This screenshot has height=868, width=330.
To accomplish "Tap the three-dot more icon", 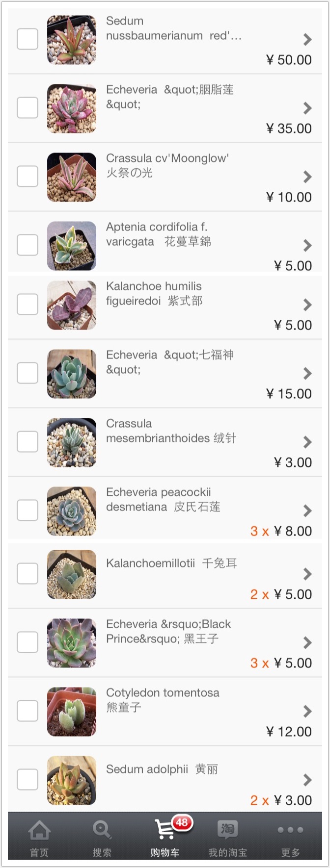I will pyautogui.click(x=290, y=830).
